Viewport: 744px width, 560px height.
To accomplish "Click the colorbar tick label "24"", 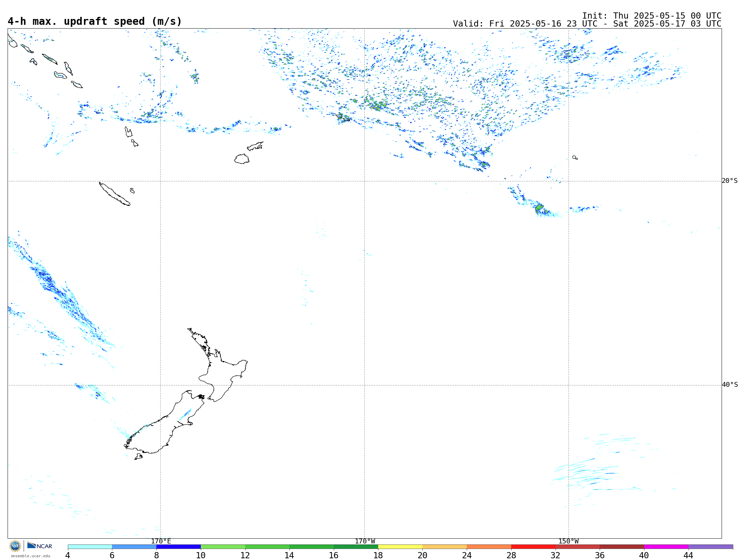I will pyautogui.click(x=467, y=555).
